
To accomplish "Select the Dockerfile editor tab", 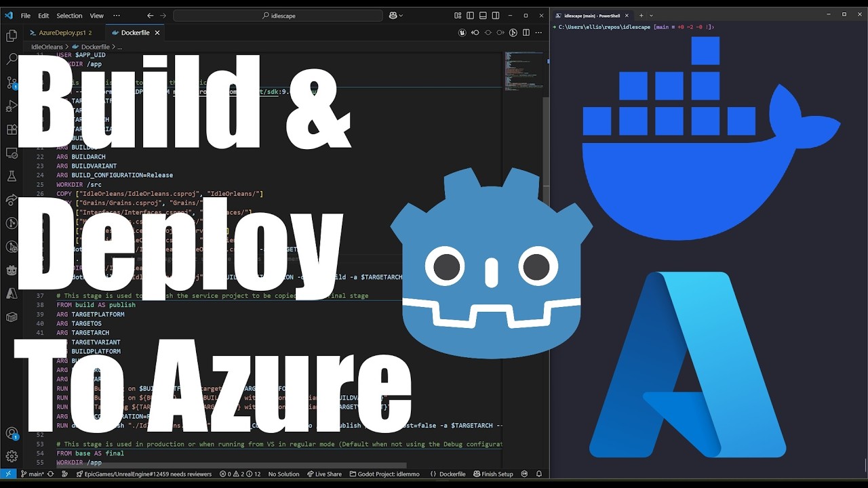I will 135,33.
